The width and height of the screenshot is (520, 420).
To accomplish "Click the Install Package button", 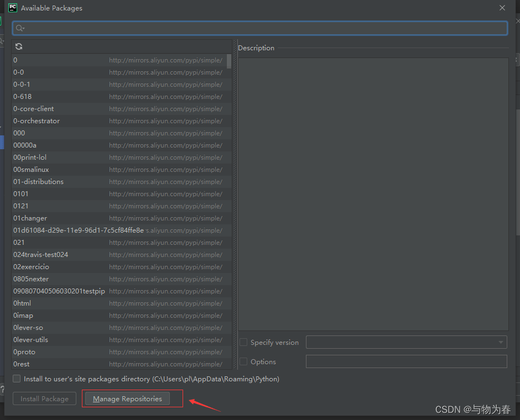I will pos(44,398).
